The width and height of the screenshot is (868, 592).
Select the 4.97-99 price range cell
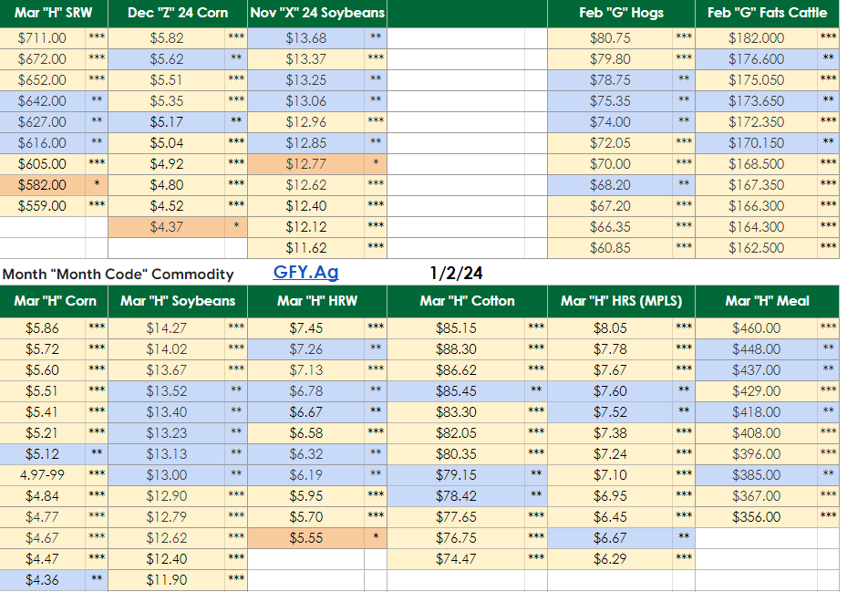tap(43, 475)
